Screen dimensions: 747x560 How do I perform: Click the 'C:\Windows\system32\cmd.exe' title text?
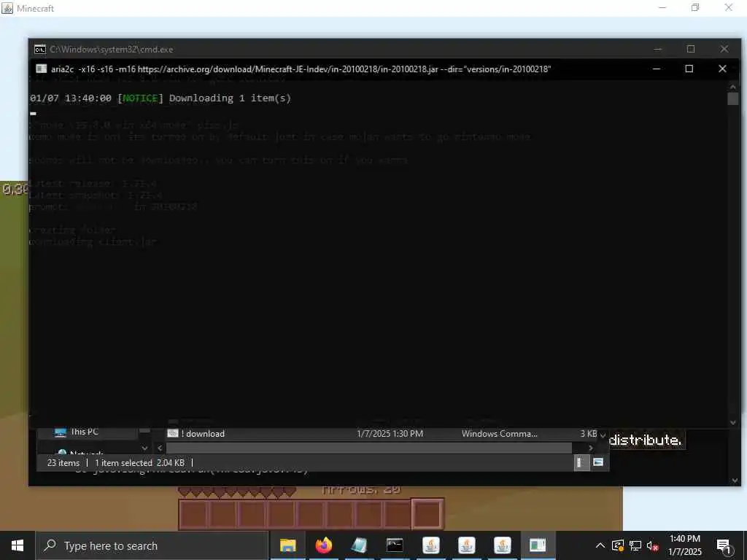(112, 49)
